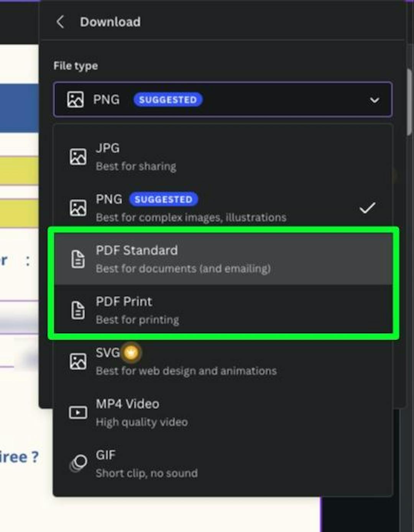
Task: Collapse the File type dropdown via its chevron
Action: tap(373, 100)
